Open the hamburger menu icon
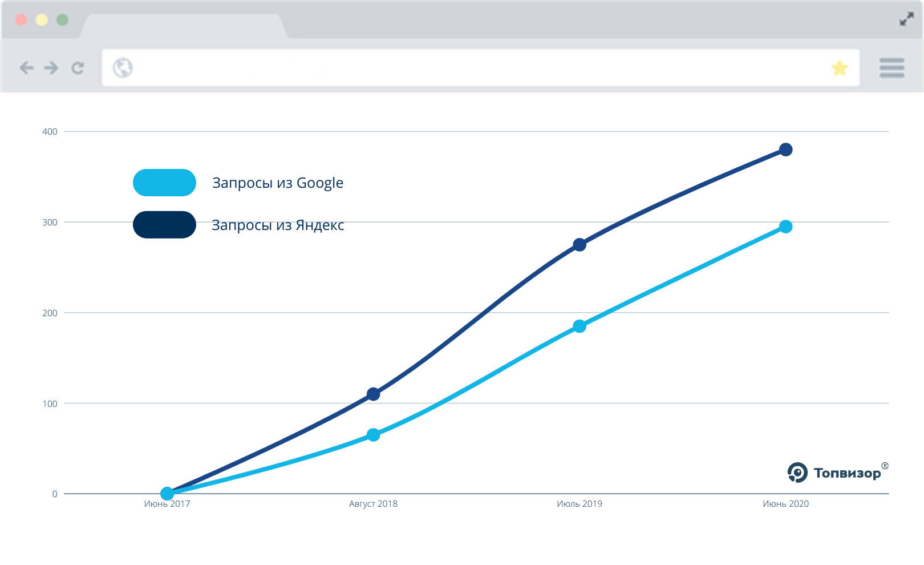Screen dimensions: 924x565 click(891, 67)
